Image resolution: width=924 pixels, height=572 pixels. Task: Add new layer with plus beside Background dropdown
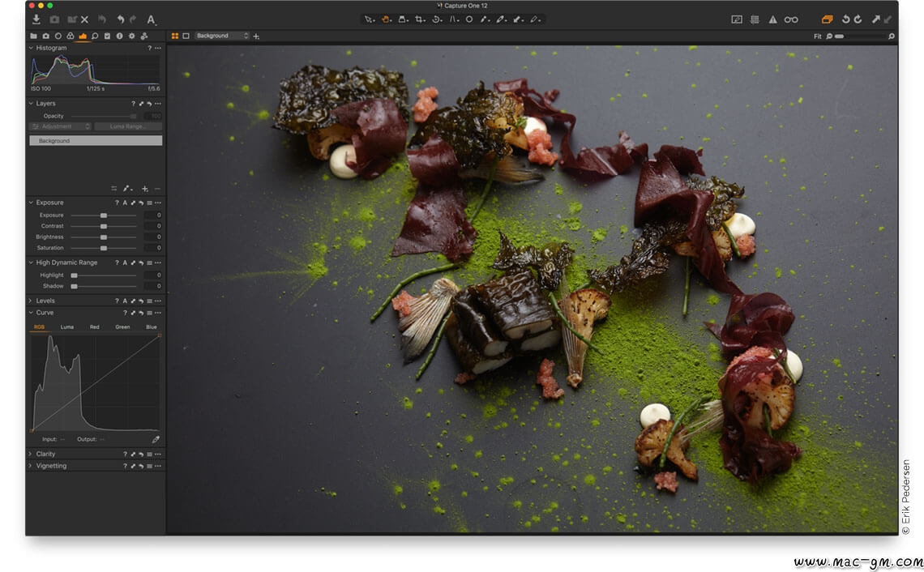click(x=256, y=36)
